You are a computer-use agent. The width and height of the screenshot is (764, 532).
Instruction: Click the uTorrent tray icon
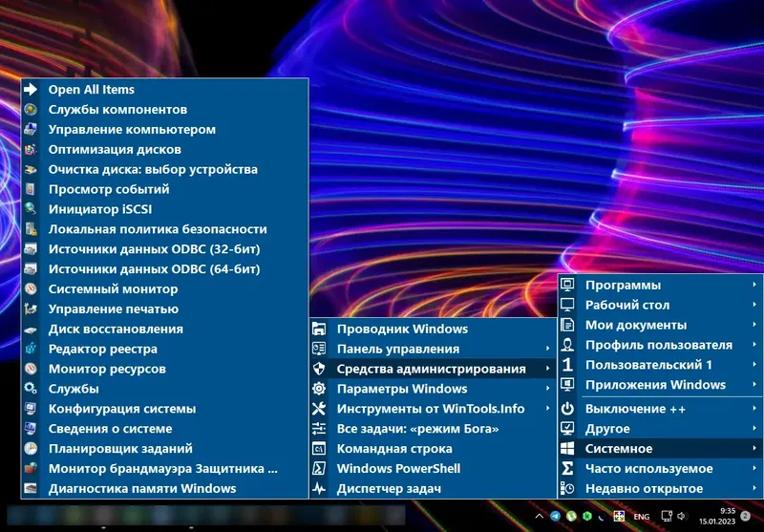tap(571, 516)
